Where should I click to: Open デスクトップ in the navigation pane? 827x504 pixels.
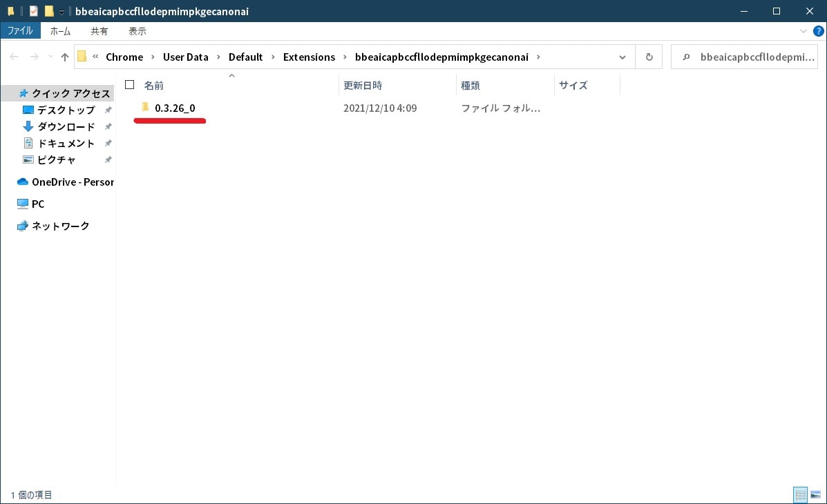(66, 110)
